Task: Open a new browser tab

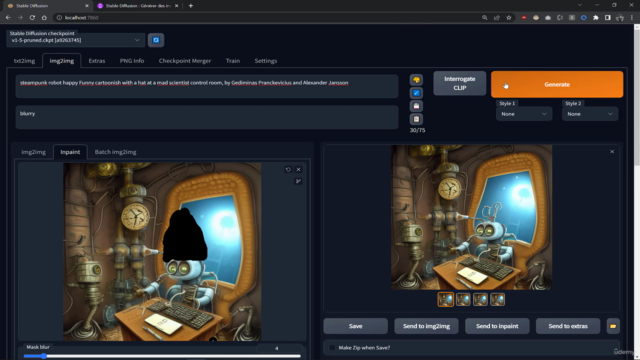Action: [191, 6]
